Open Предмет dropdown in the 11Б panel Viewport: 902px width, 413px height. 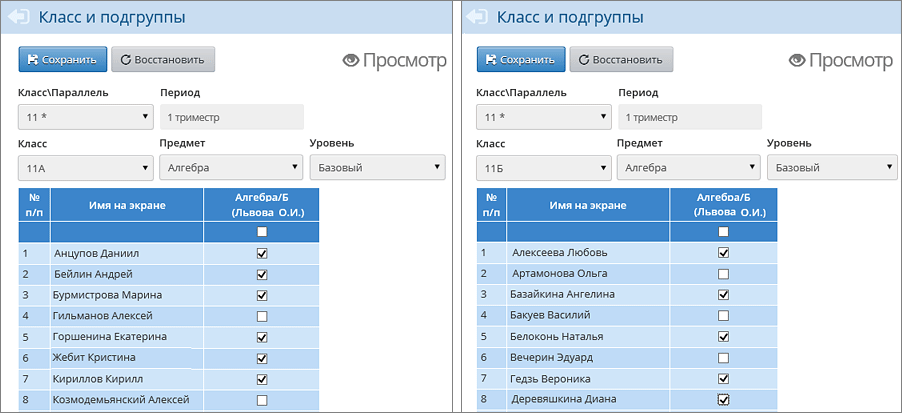[689, 167]
